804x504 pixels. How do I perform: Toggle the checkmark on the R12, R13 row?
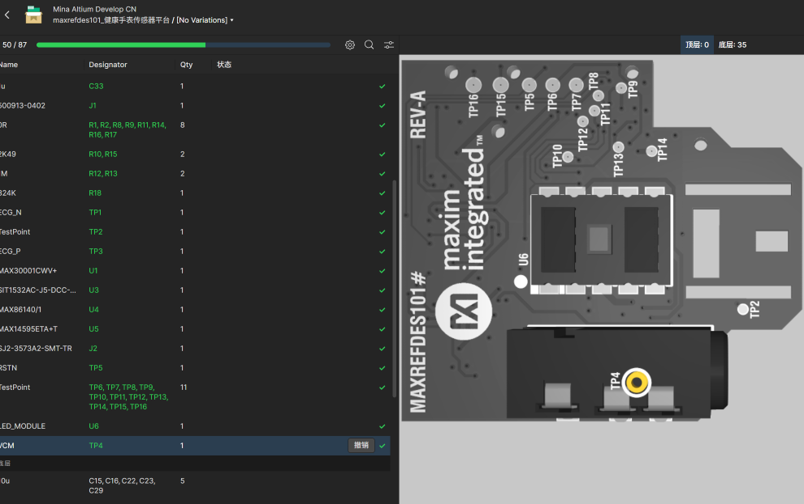tap(382, 174)
